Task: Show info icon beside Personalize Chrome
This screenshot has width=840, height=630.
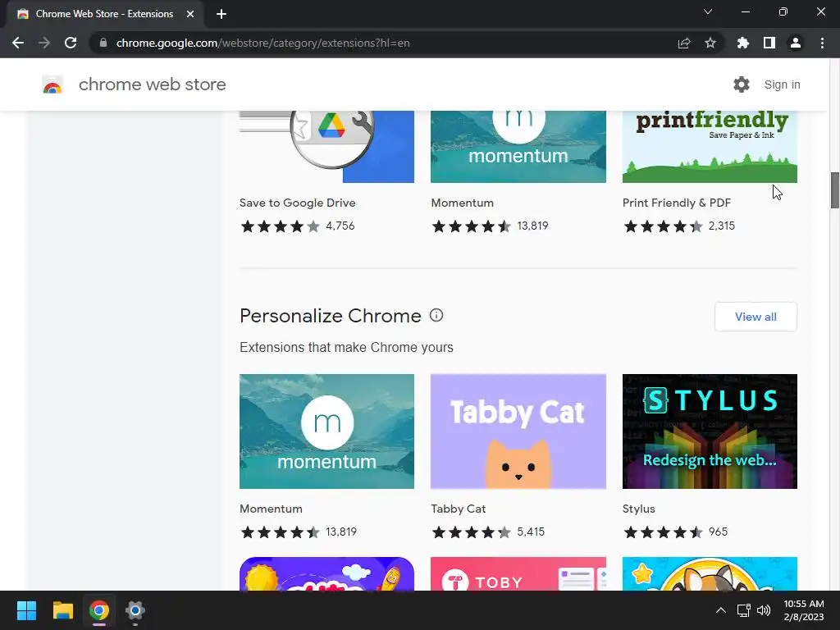Action: (x=436, y=315)
